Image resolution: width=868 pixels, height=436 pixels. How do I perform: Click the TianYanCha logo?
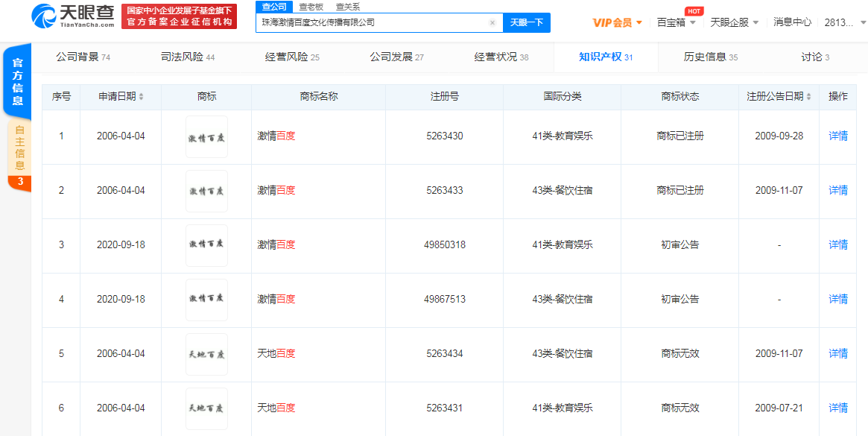tap(73, 16)
